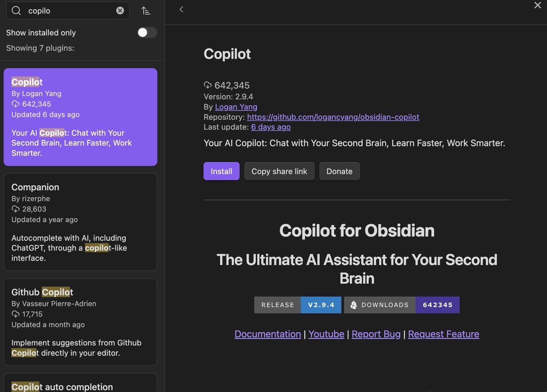Image resolution: width=547 pixels, height=392 pixels.
Task: Click the Copilot title in detail pane
Action: pyautogui.click(x=227, y=54)
